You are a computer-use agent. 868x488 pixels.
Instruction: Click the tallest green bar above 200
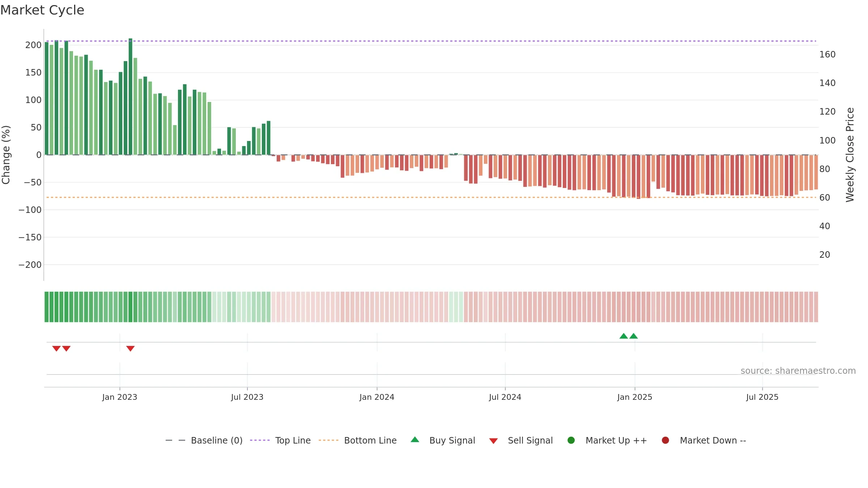(131, 97)
